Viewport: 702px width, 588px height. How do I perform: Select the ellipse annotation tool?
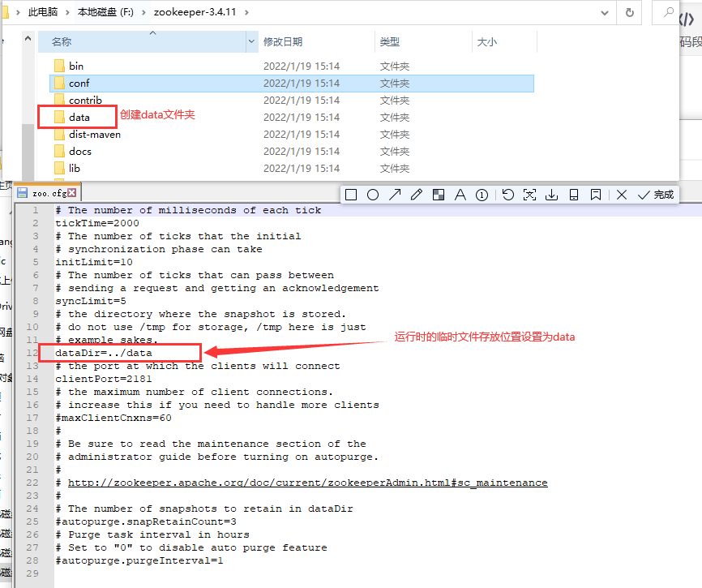tap(373, 195)
